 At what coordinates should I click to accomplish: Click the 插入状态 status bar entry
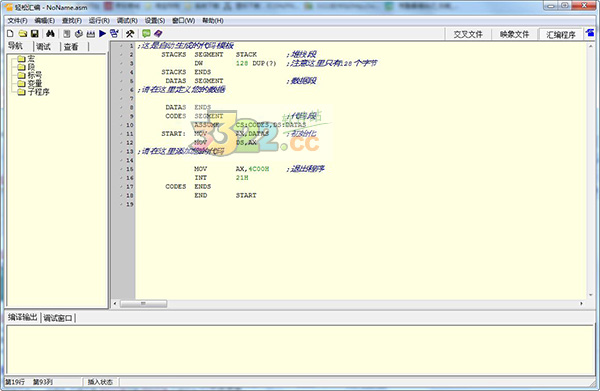100,382
